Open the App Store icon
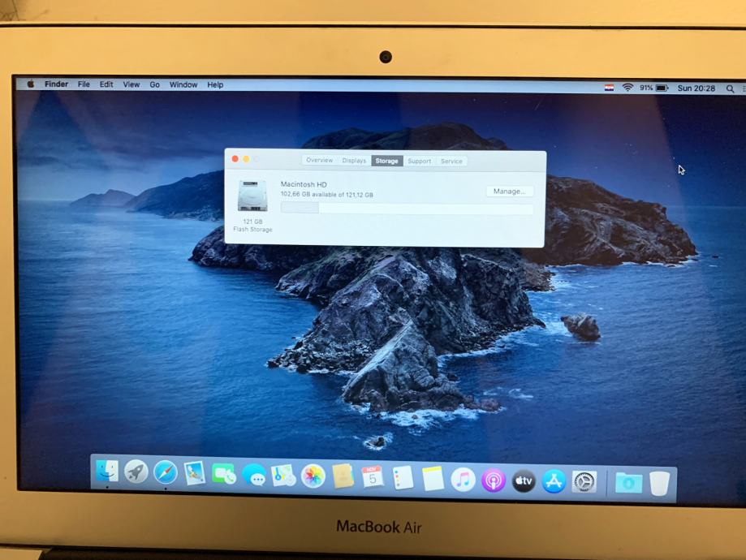The image size is (746, 560). click(554, 482)
